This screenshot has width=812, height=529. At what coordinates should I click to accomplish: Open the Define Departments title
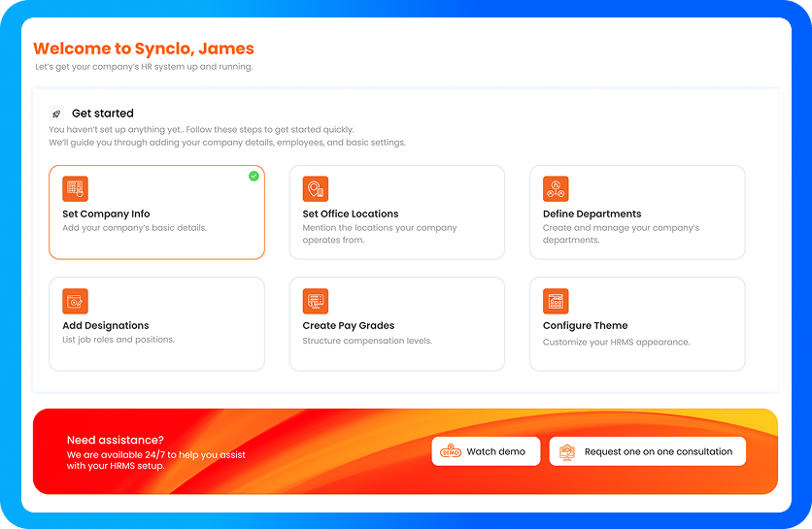click(592, 214)
